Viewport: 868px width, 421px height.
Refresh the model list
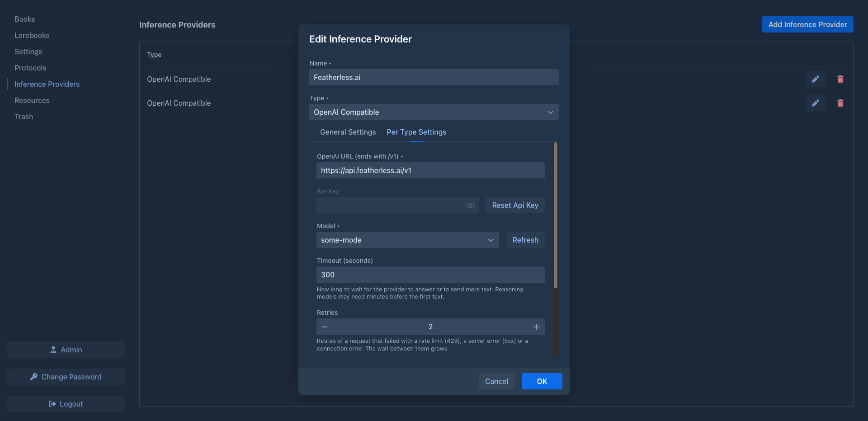click(525, 240)
